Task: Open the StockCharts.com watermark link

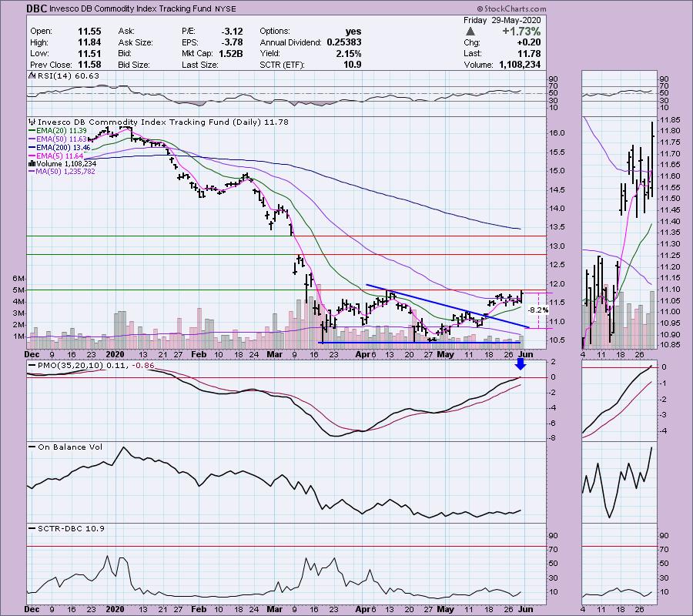Action: [x=511, y=8]
